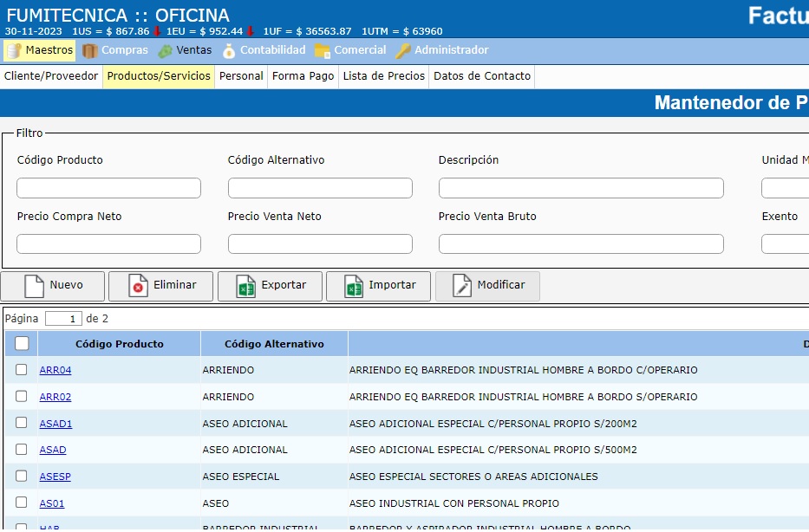This screenshot has width=809, height=532.
Task: Click the Comercial folder icon
Action: [323, 51]
